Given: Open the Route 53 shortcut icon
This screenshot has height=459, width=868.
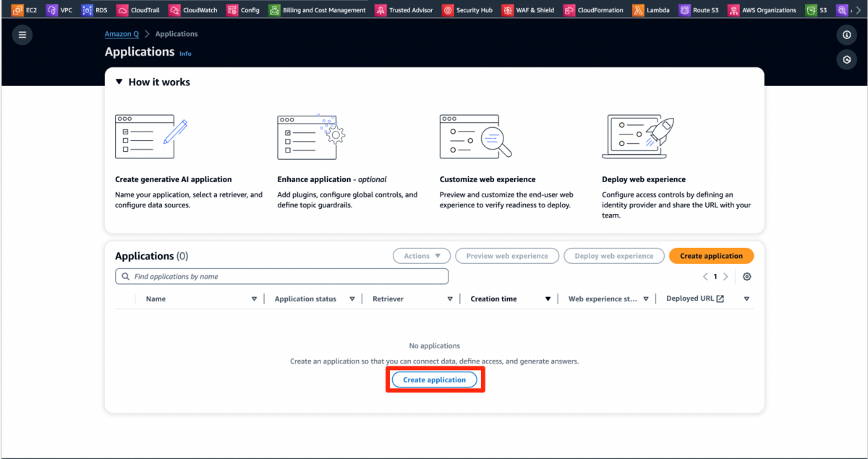Looking at the screenshot, I should click(x=684, y=10).
